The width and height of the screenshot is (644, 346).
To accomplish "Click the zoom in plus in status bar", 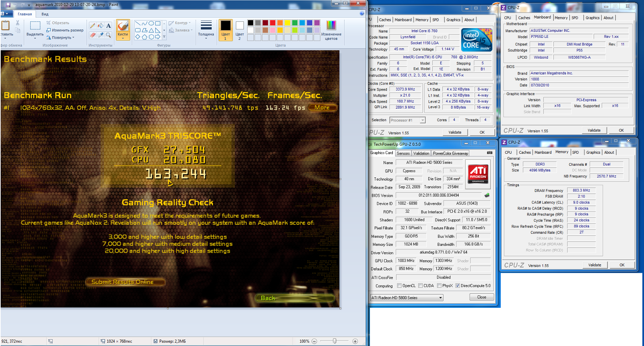I will (355, 341).
